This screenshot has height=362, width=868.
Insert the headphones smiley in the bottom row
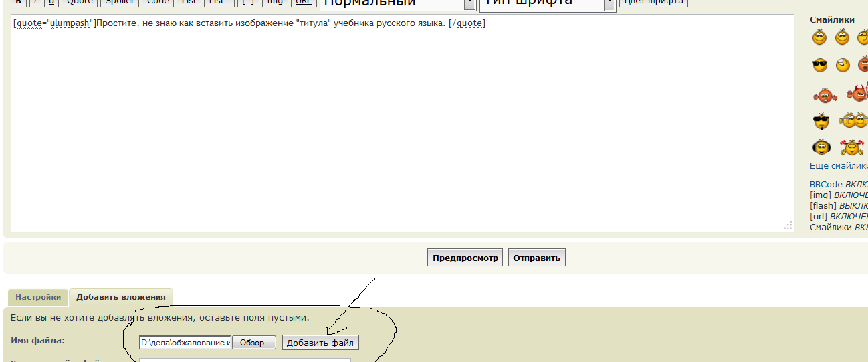(x=821, y=147)
